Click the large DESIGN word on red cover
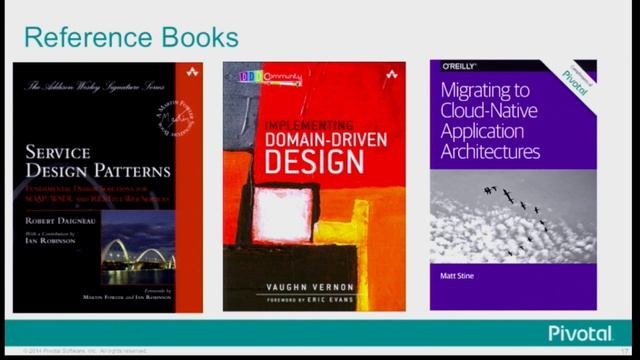 pyautogui.click(x=314, y=162)
